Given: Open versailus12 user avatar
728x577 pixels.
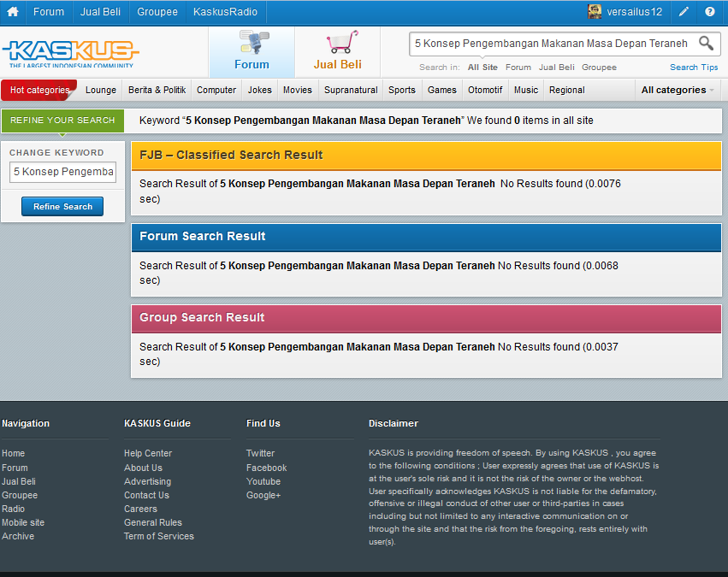Looking at the screenshot, I should (595, 12).
